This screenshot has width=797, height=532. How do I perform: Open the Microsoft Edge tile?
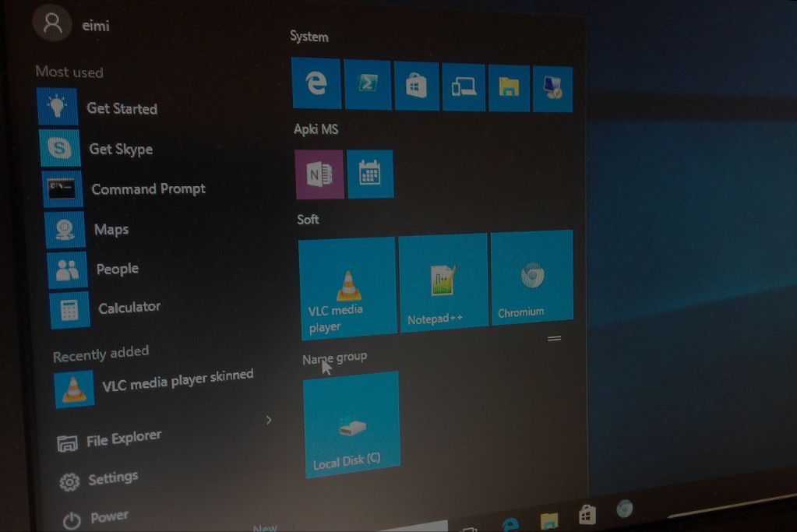[x=316, y=83]
